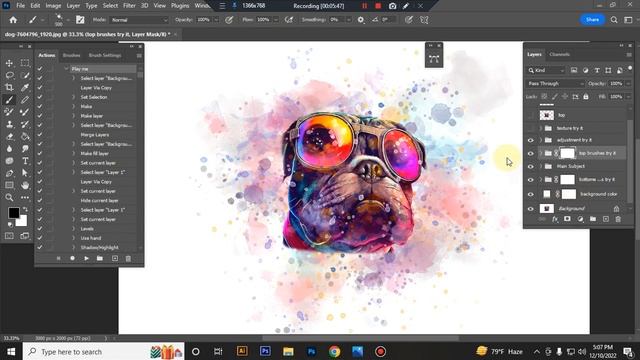Screen dimensions: 640x360
Task: Hide the Main Subject group
Action: pos(531,167)
